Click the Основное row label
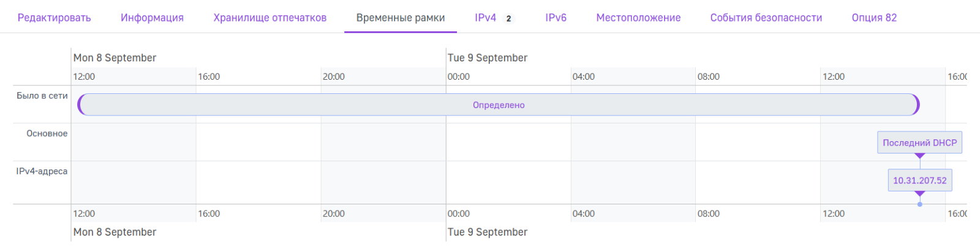 coord(47,133)
